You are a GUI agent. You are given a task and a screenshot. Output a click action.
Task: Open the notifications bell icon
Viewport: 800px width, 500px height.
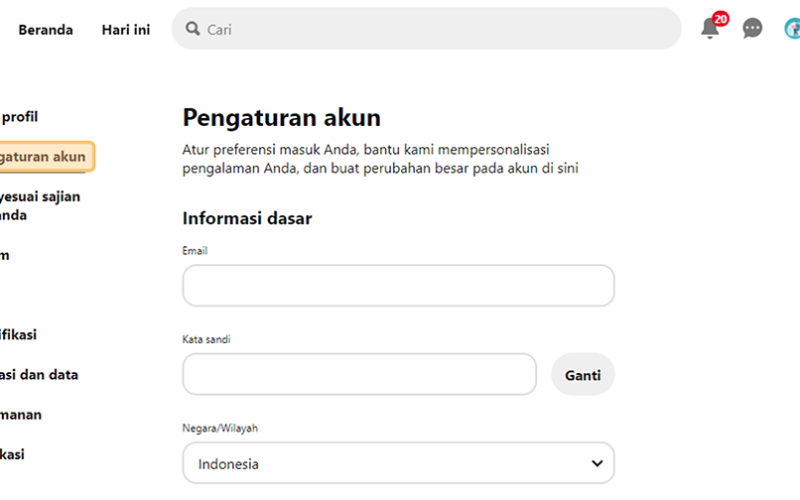click(709, 29)
